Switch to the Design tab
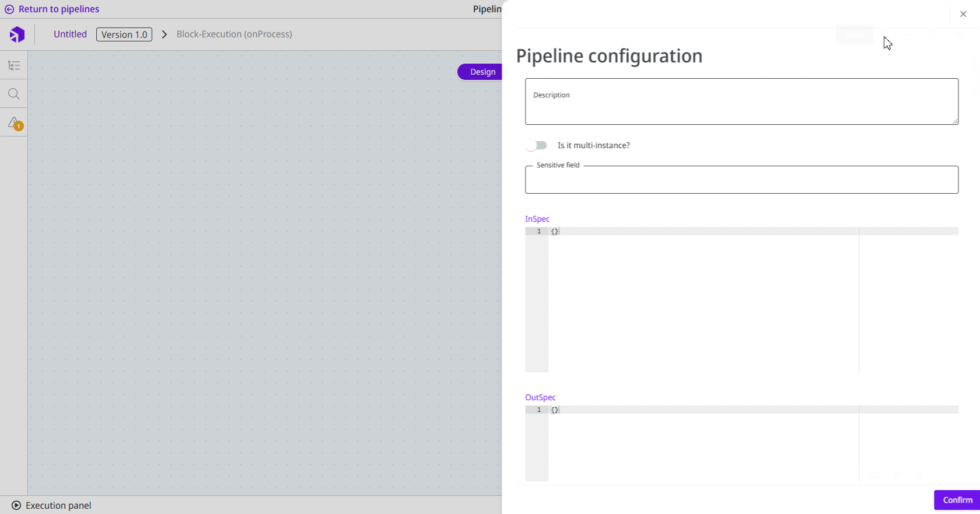Screen dimensions: 980x514 tap(482, 72)
